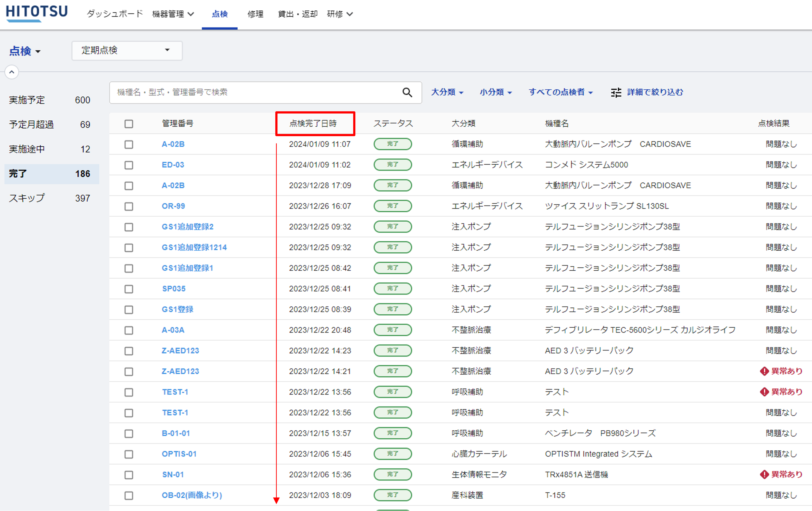
Task: Click the ステータス column header
Action: point(393,123)
